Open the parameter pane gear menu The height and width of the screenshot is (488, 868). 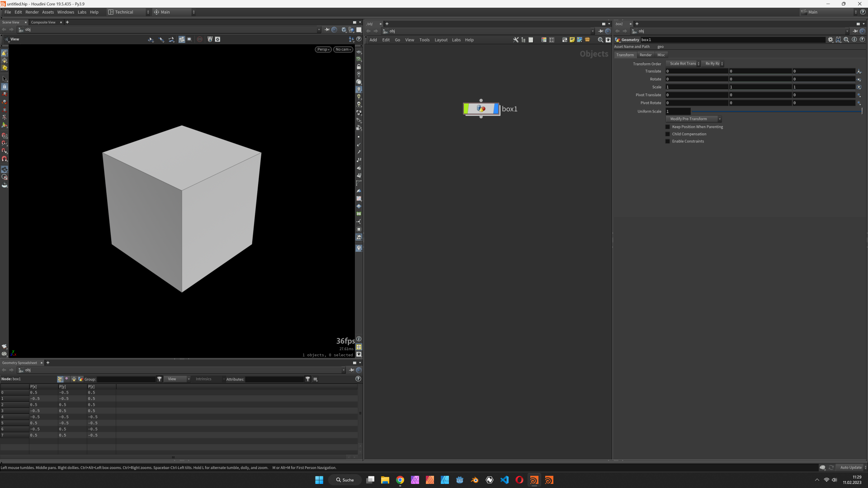(830, 40)
